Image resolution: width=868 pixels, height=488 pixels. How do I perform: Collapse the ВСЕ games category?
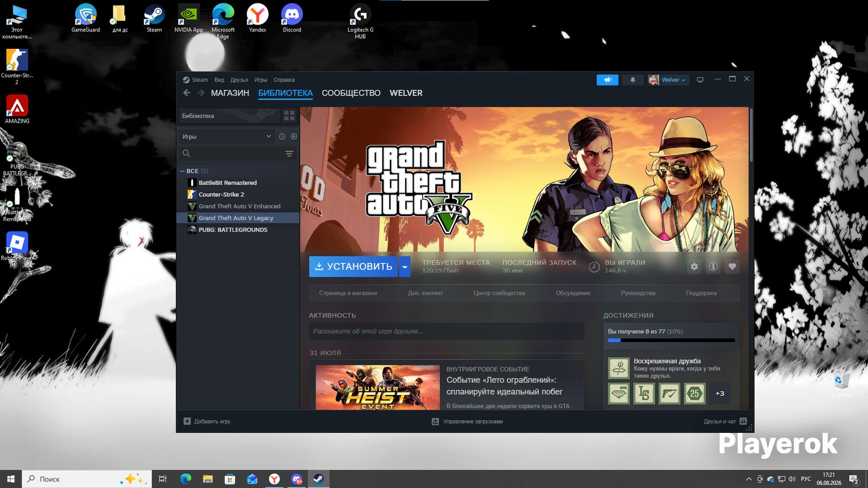point(182,171)
